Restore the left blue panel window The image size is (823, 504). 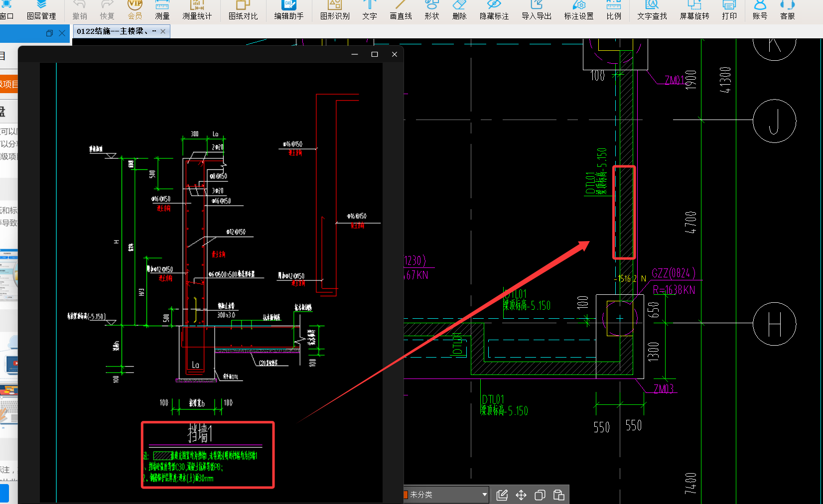click(49, 33)
